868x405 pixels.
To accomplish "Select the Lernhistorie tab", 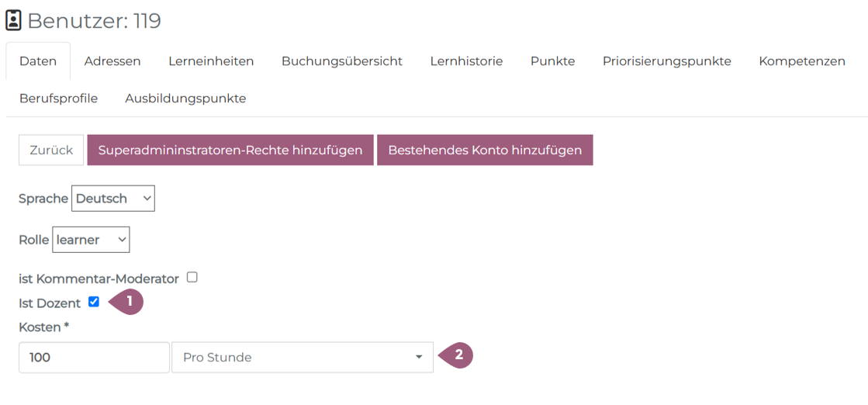I will coord(466,61).
